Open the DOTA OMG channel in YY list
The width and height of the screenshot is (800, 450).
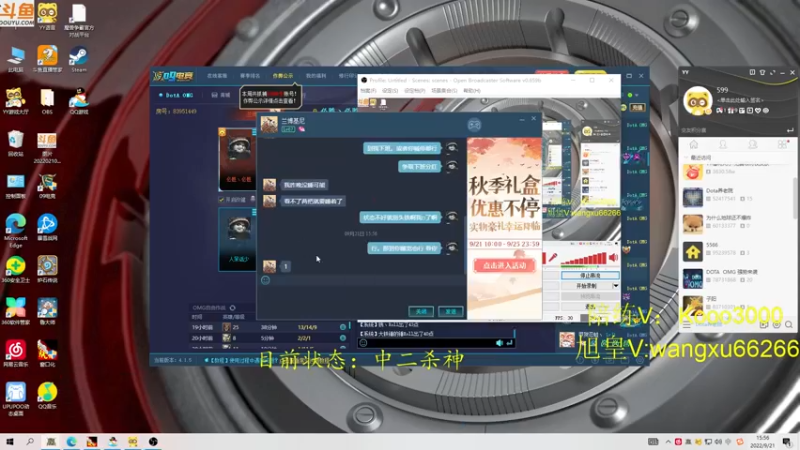coord(736,278)
